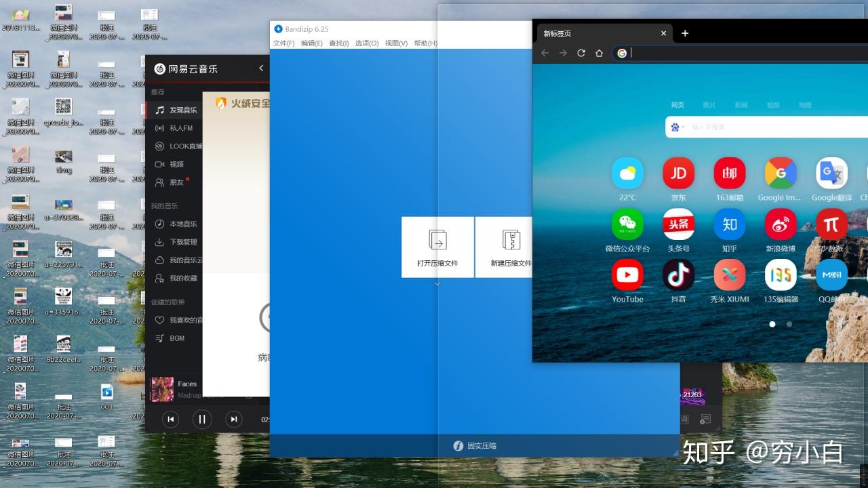
Task: Open the Baidu search engine dropdown
Action: click(x=677, y=127)
